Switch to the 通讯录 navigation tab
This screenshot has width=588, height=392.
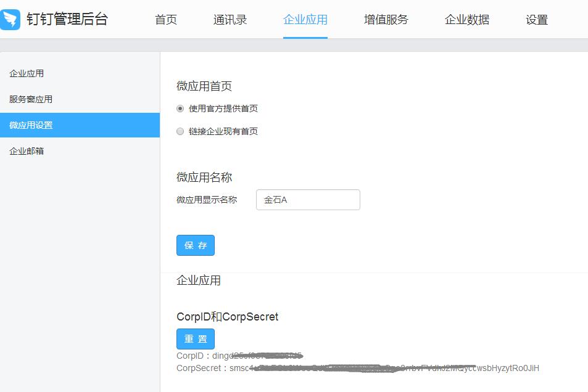[230, 20]
